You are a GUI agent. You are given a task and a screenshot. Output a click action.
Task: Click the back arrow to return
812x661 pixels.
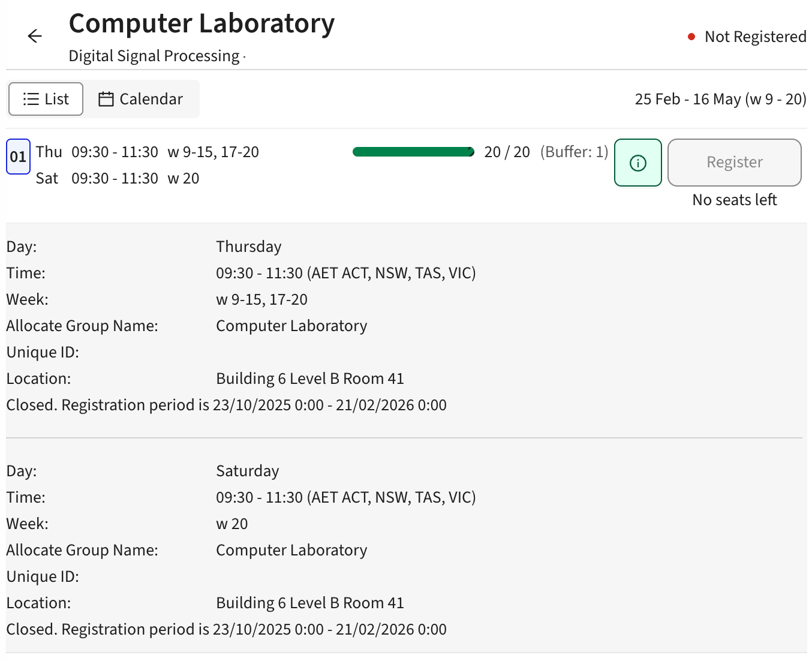(x=34, y=36)
